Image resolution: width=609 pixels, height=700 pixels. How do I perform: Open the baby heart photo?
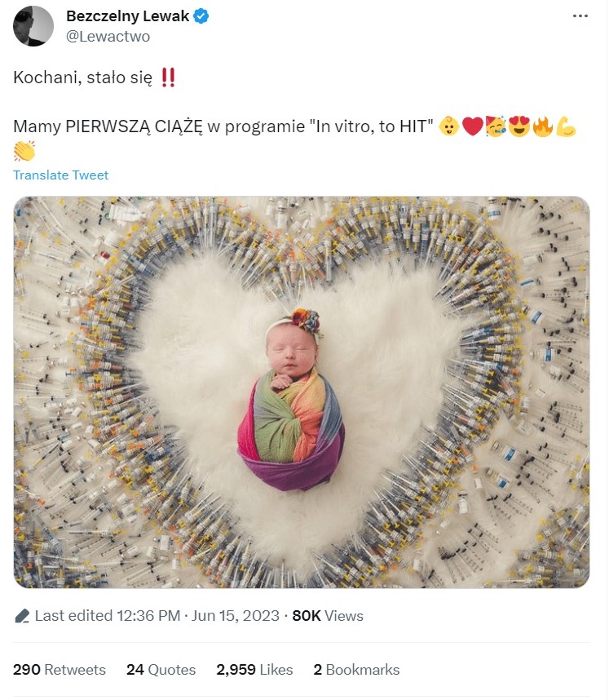pyautogui.click(x=301, y=392)
